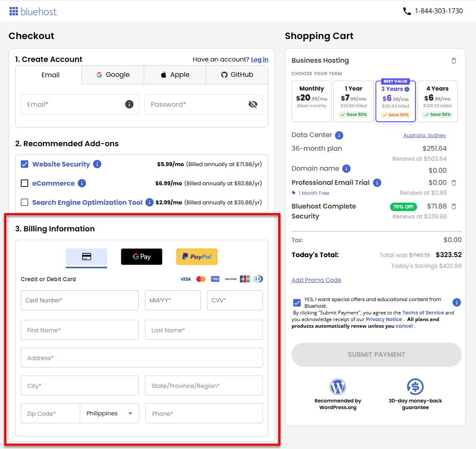Select the 4 Years term option
Screen dimensions: 476x449
[x=437, y=101]
